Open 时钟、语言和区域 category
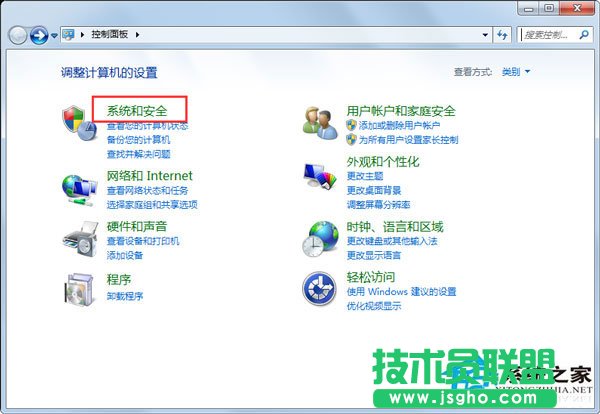The image size is (600, 414). [395, 227]
